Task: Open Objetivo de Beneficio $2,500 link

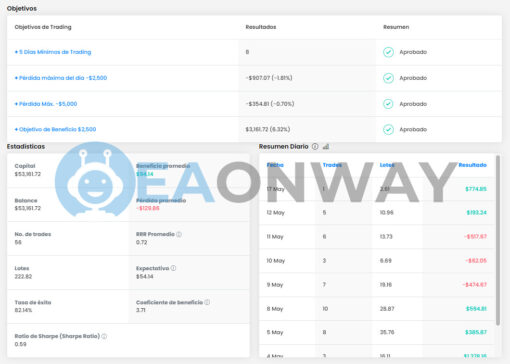Action: (55, 129)
